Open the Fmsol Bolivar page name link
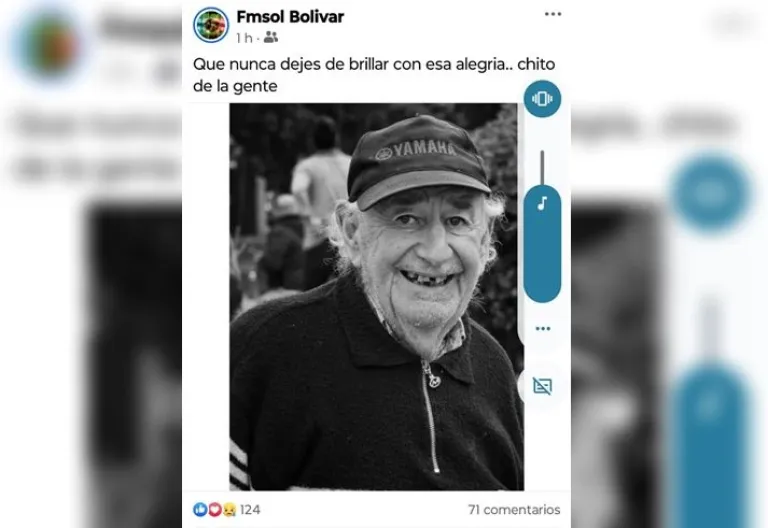Screen dimensions: 768x528 click(290, 17)
